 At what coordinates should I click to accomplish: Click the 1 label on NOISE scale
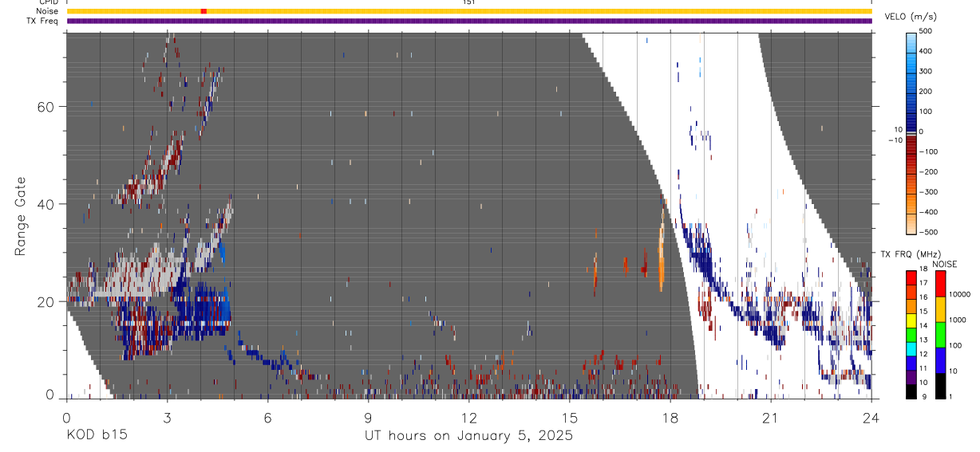pyautogui.click(x=950, y=396)
